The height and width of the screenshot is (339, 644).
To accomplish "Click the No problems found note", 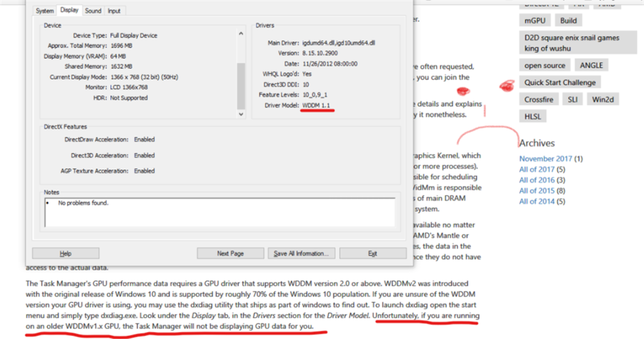I will [84, 203].
